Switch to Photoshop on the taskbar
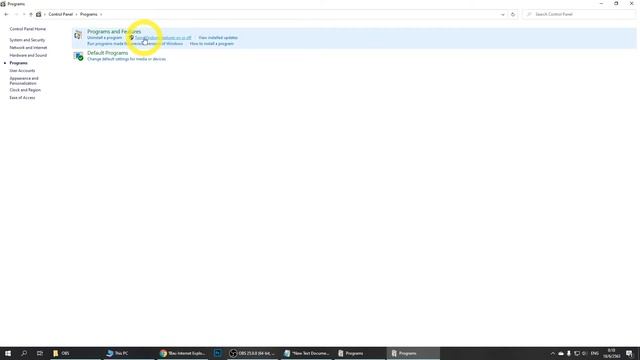This screenshot has width=640, height=360. click(218, 353)
